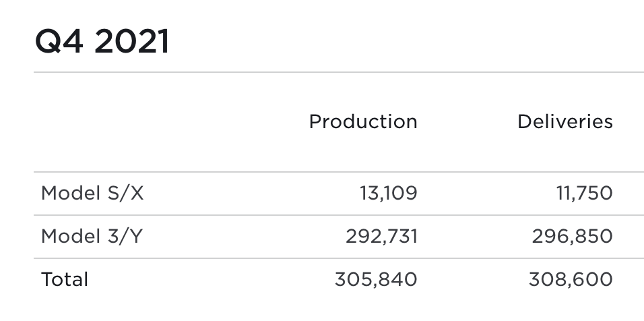Click the separator between Model S/X and Model 3/Y rows

[337, 215]
